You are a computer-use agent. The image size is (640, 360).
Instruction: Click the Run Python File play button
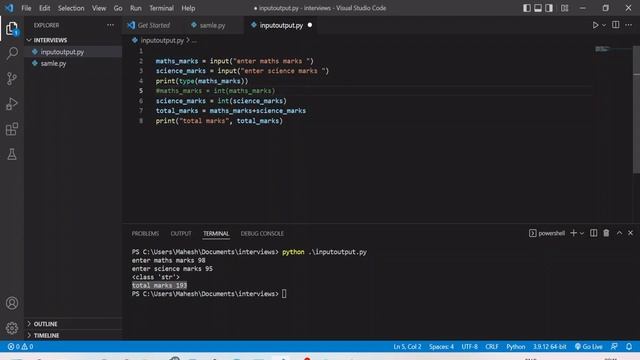tap(595, 25)
